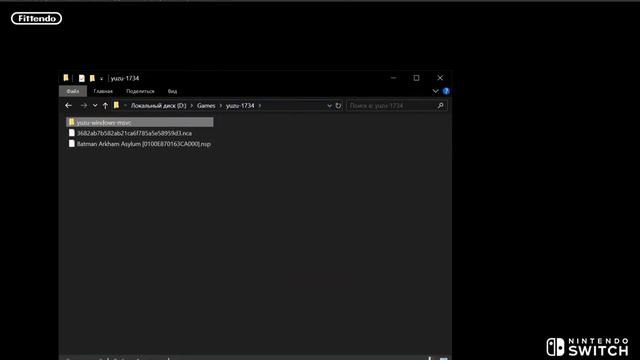Image resolution: width=640 pixels, height=360 pixels.
Task: Open the Поделиться ribbon tab
Action: tap(140, 91)
